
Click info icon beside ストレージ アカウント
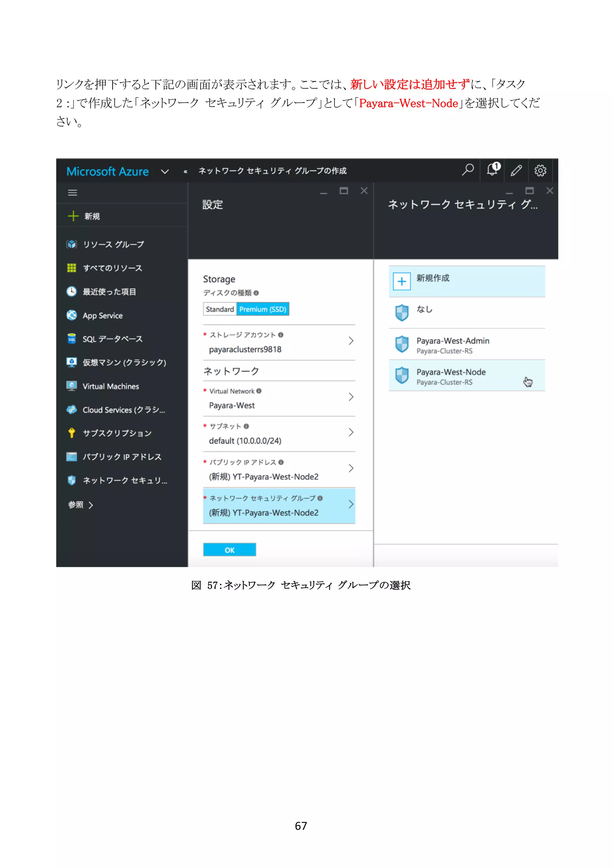[281, 335]
